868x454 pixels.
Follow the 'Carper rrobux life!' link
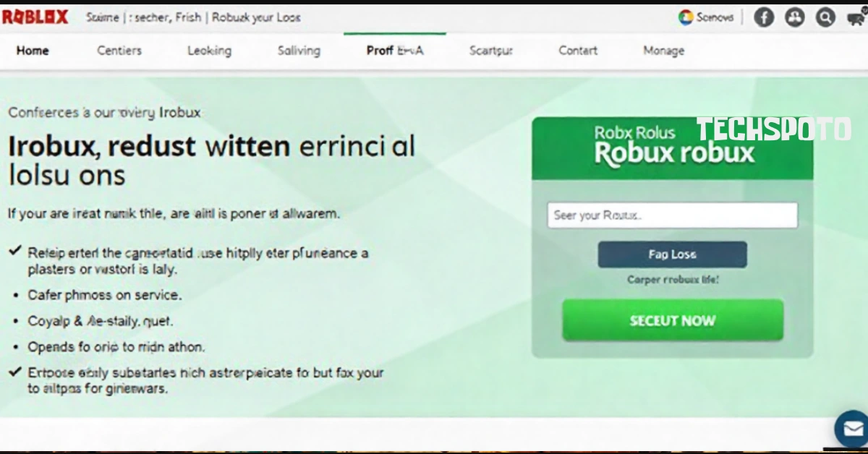[673, 280]
